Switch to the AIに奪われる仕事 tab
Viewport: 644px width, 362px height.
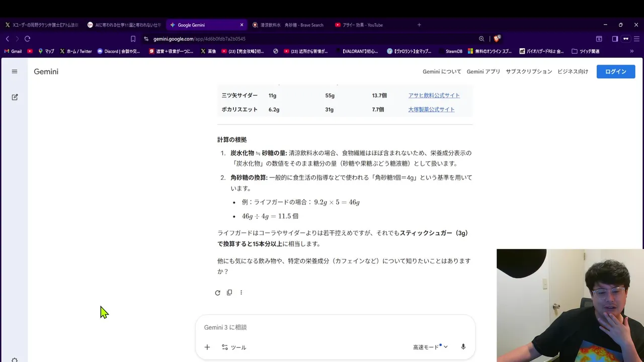pos(124,25)
